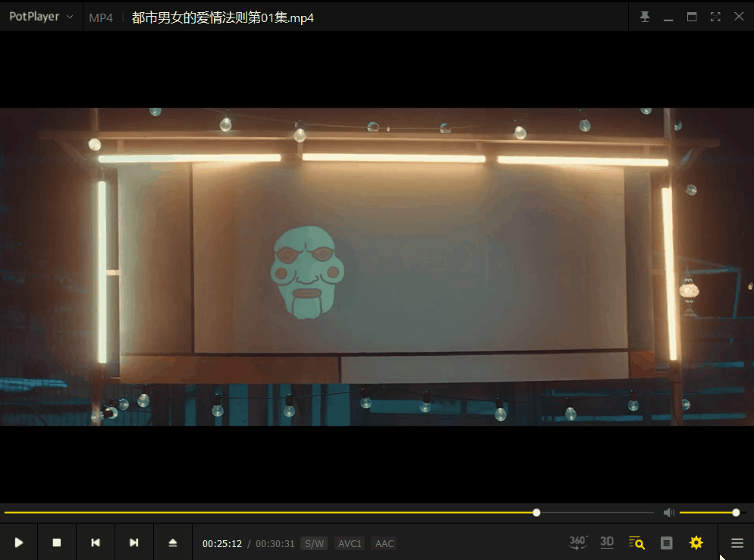Image resolution: width=754 pixels, height=560 pixels.
Task: Skip to the previous file
Action: click(96, 543)
